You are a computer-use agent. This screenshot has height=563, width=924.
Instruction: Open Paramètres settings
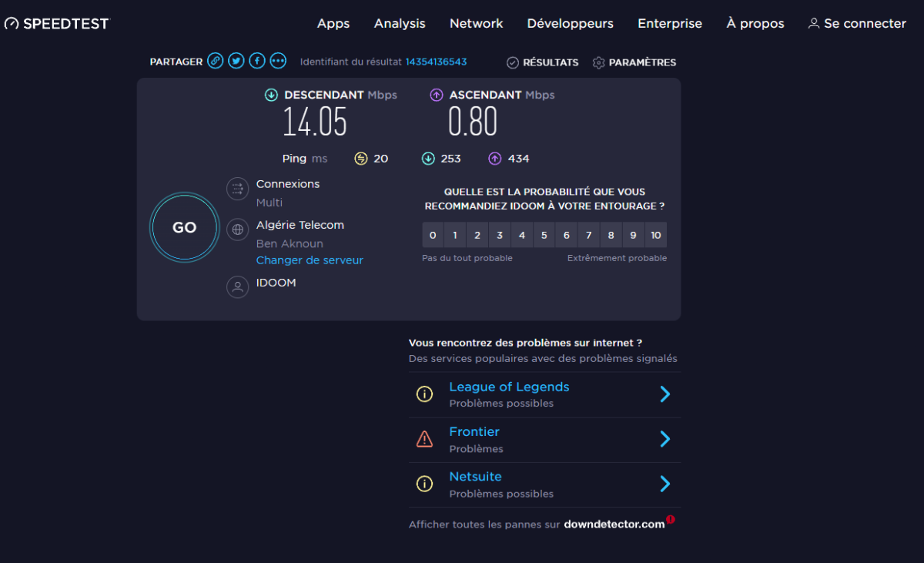(634, 62)
